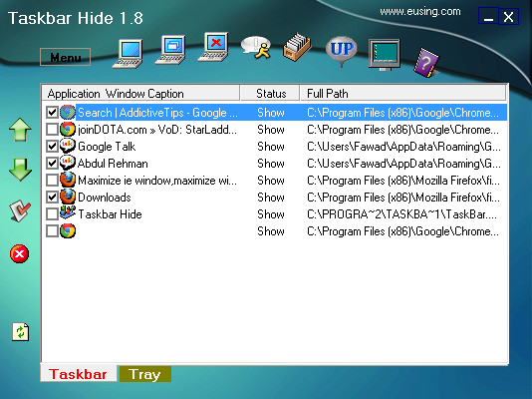Click Show status in the Google Talk row
Image resolution: width=532 pixels, height=399 pixels.
click(x=270, y=147)
